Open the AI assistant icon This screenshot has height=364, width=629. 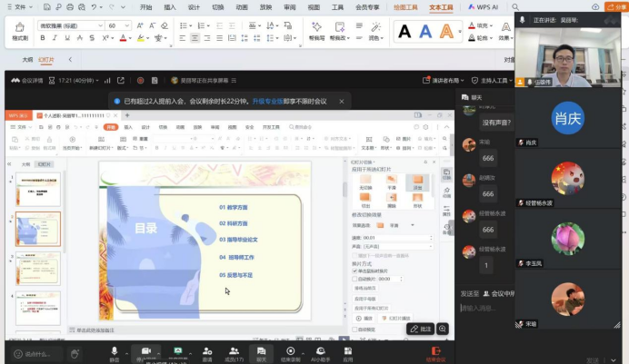tap(319, 351)
